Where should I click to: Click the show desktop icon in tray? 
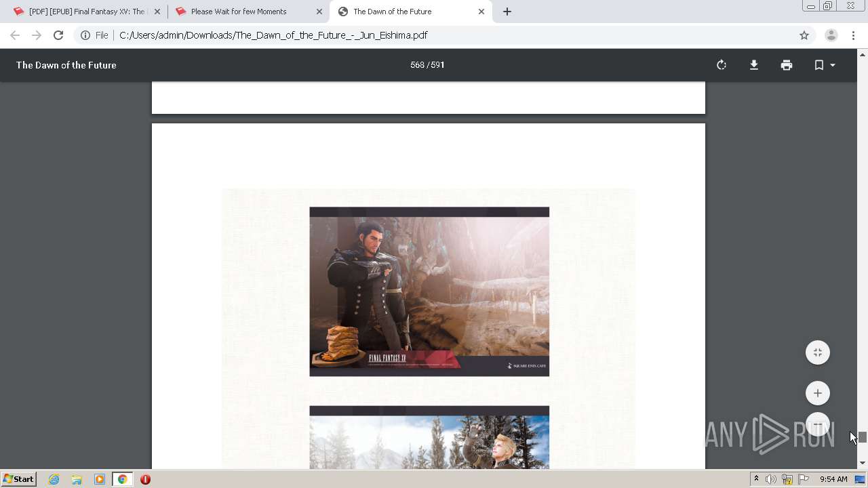point(860,479)
